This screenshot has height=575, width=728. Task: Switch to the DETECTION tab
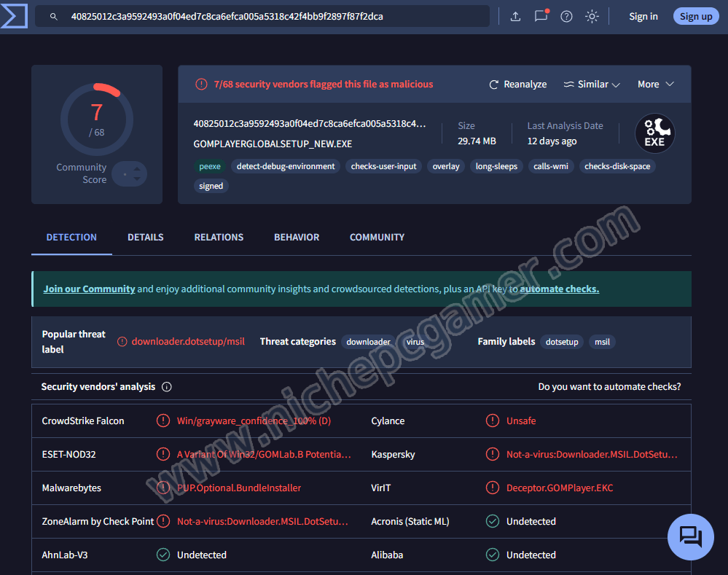tap(71, 238)
